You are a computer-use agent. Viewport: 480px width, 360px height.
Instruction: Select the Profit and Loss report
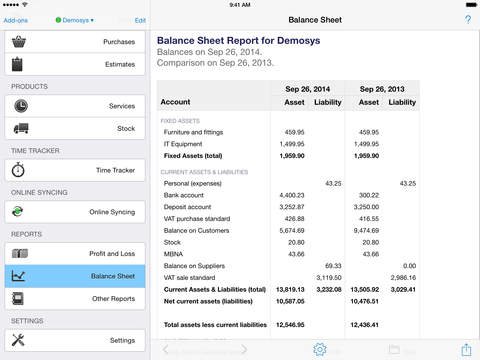coord(75,254)
